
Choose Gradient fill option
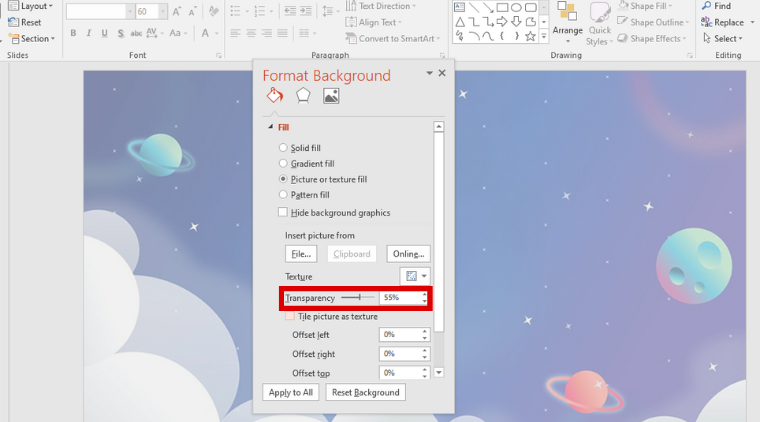click(x=306, y=163)
